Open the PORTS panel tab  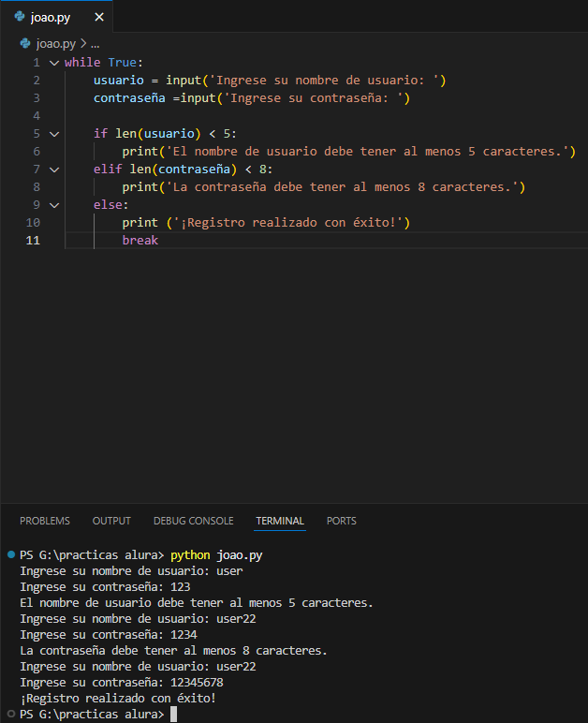(x=341, y=521)
